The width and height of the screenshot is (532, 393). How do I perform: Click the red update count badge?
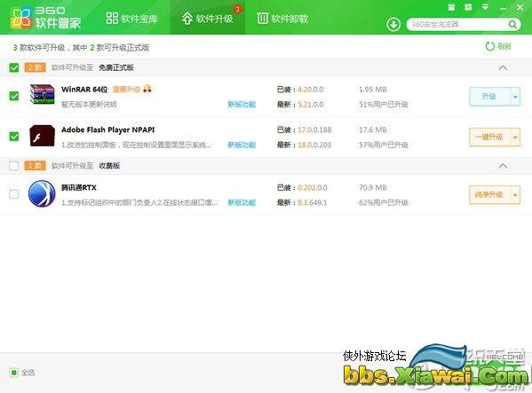(237, 9)
